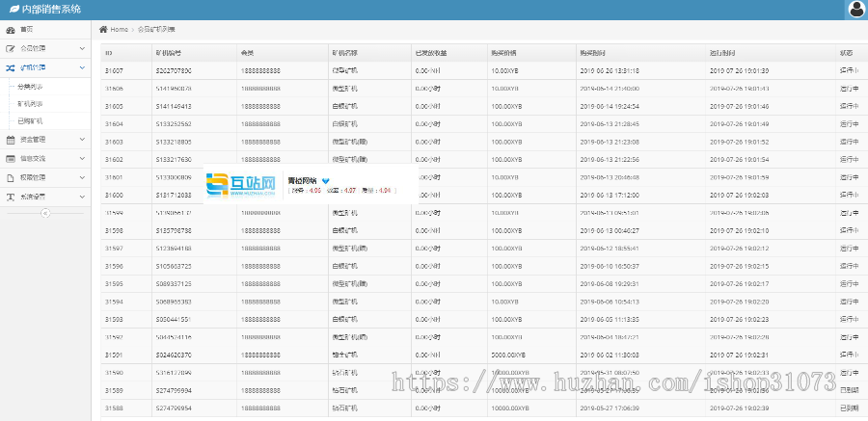
Task: Click the 矿机管理 shuffle icon
Action: click(11, 68)
